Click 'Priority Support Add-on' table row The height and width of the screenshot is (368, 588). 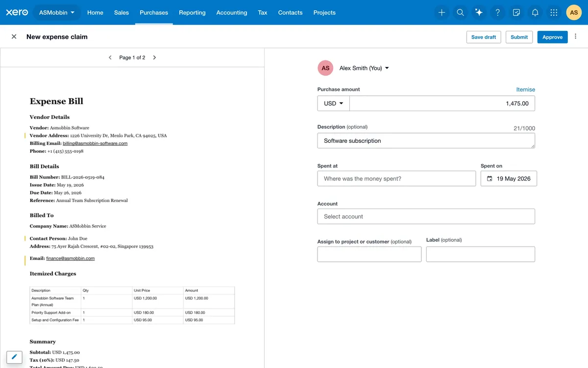pos(132,312)
